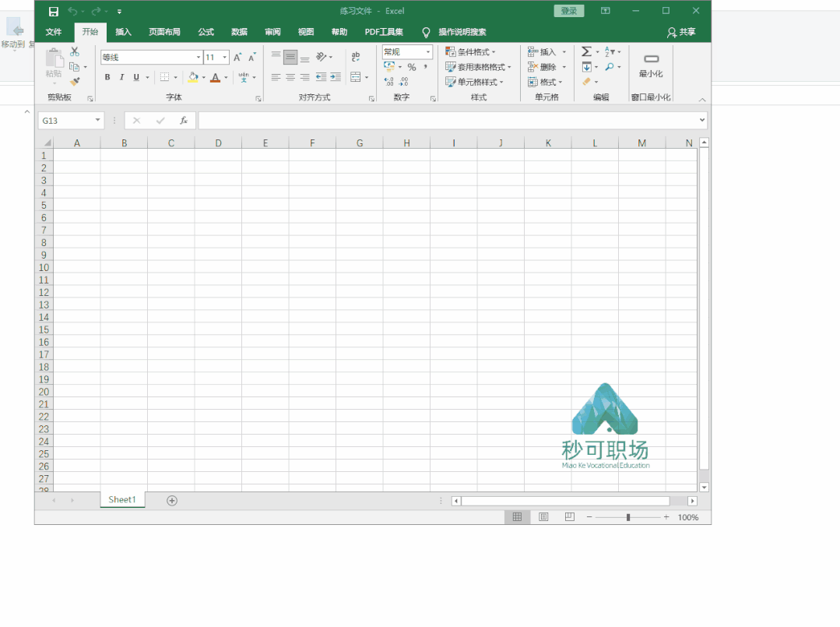Click the percent style icon
The height and width of the screenshot is (627, 840).
pos(411,67)
